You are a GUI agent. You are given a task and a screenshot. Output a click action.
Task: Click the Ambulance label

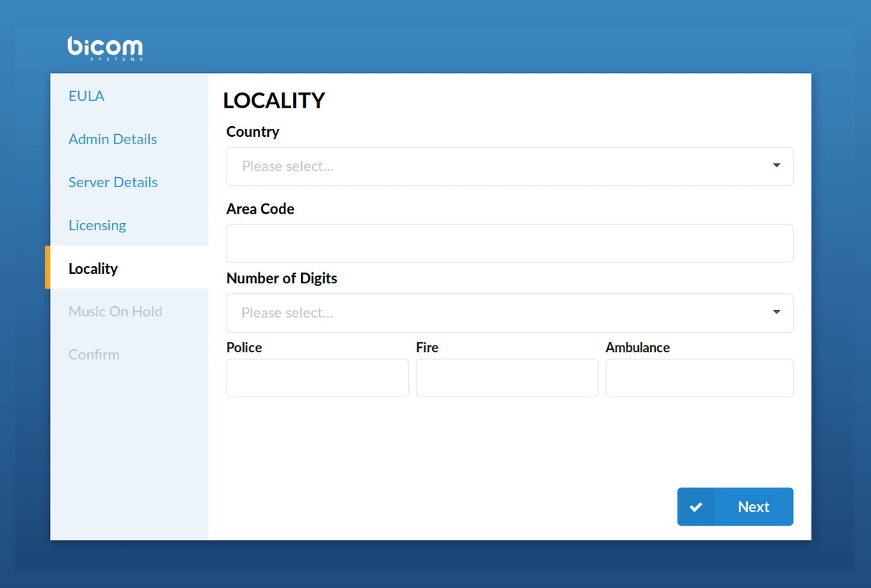[x=638, y=347]
